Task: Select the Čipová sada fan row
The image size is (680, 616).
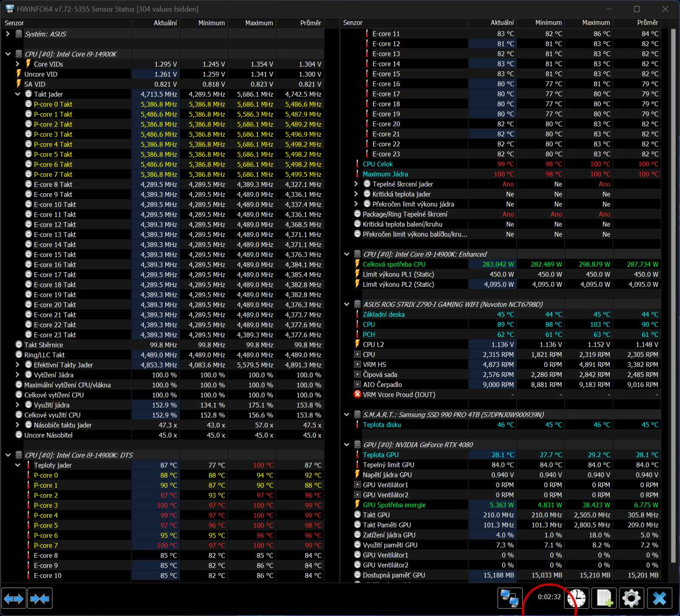Action: click(x=501, y=375)
